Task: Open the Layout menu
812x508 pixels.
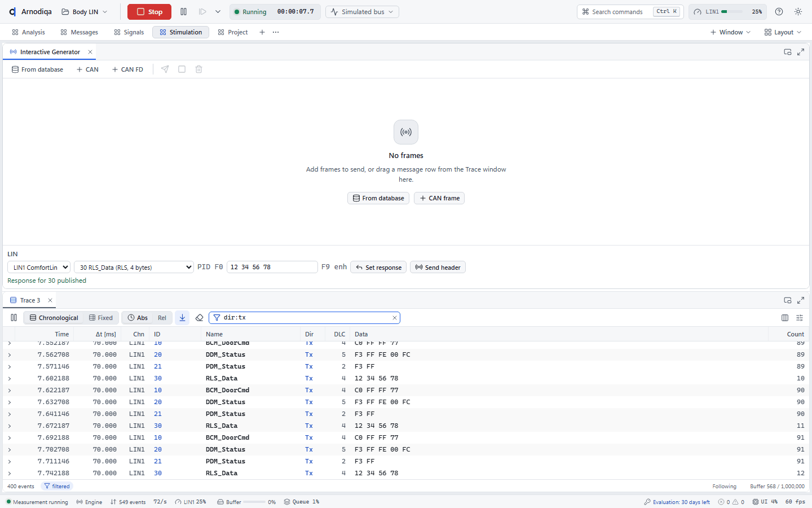Action: (x=783, y=32)
